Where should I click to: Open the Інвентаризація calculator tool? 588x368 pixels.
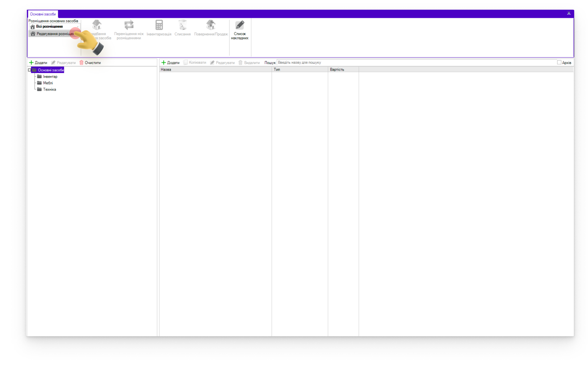159,28
